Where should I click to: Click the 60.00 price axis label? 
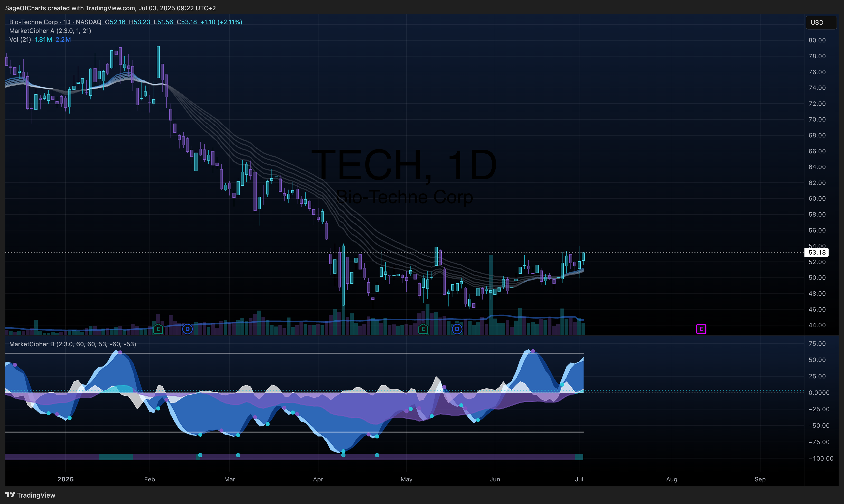817,198
